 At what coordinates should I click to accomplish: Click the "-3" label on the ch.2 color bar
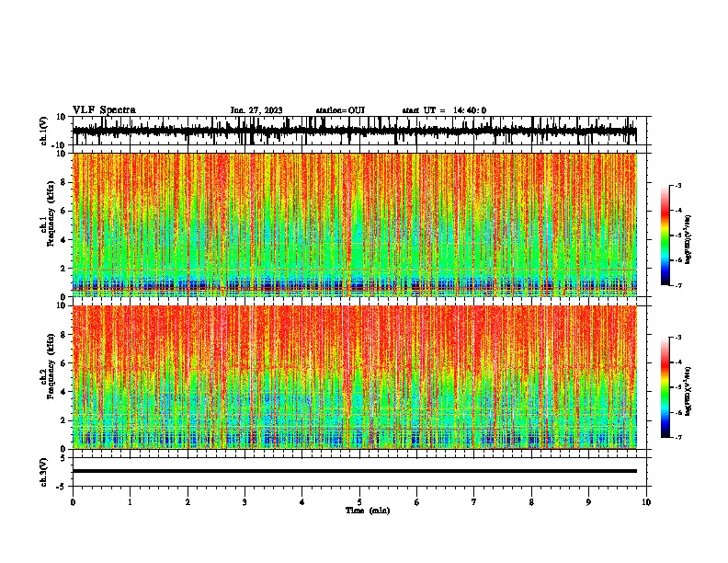tap(678, 338)
